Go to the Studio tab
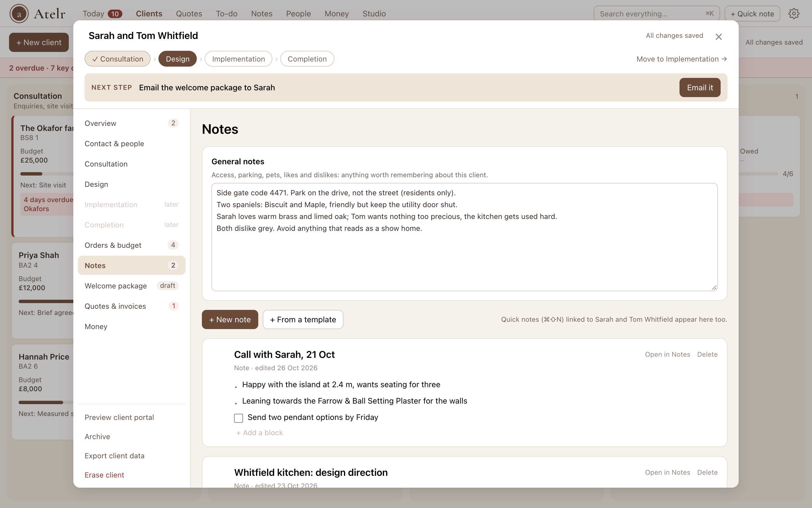 point(374,14)
